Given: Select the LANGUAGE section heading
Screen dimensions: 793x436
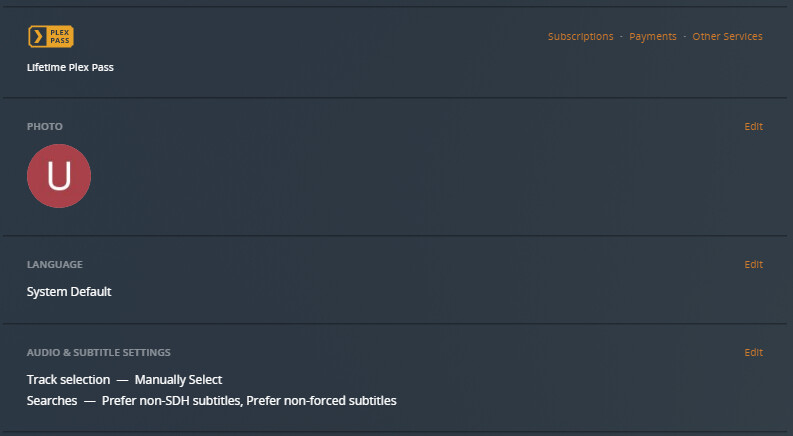Looking at the screenshot, I should 54,265.
